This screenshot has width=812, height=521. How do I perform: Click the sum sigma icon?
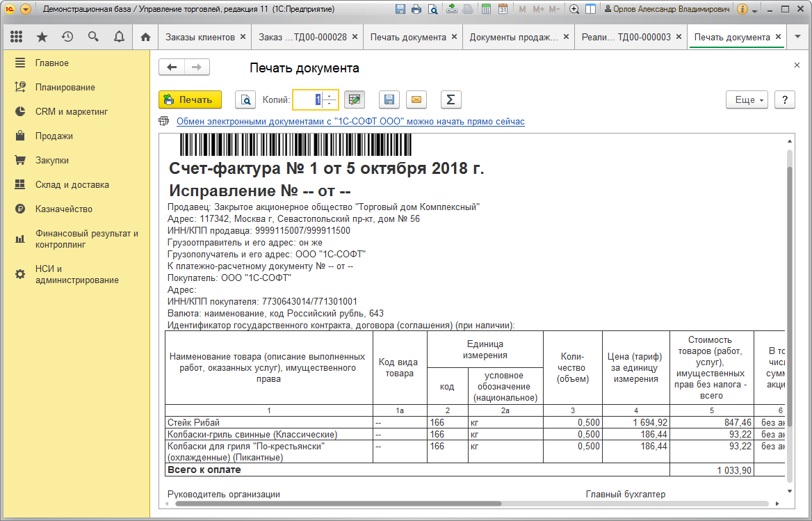point(450,99)
